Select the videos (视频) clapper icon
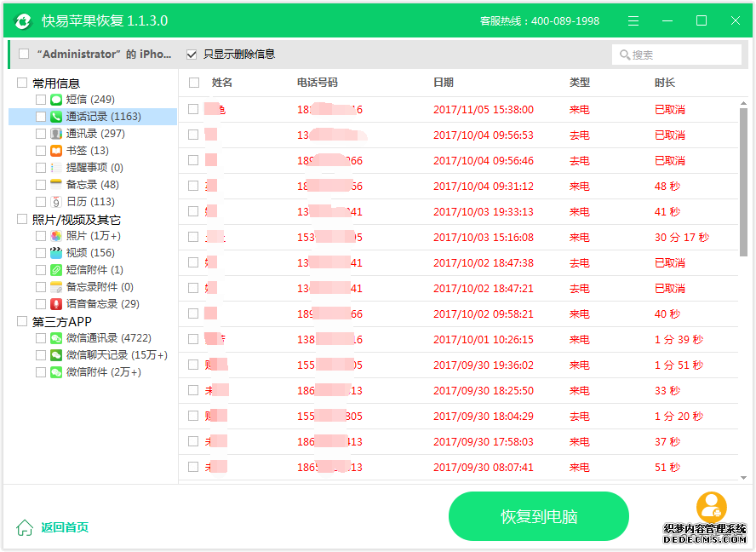The image size is (756, 552). (x=56, y=253)
